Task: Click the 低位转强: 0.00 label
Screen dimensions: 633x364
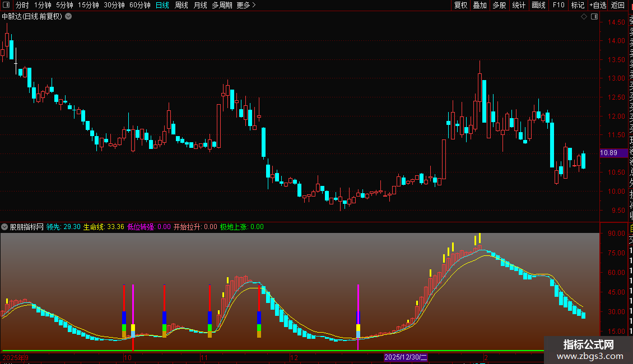Action: (149, 227)
